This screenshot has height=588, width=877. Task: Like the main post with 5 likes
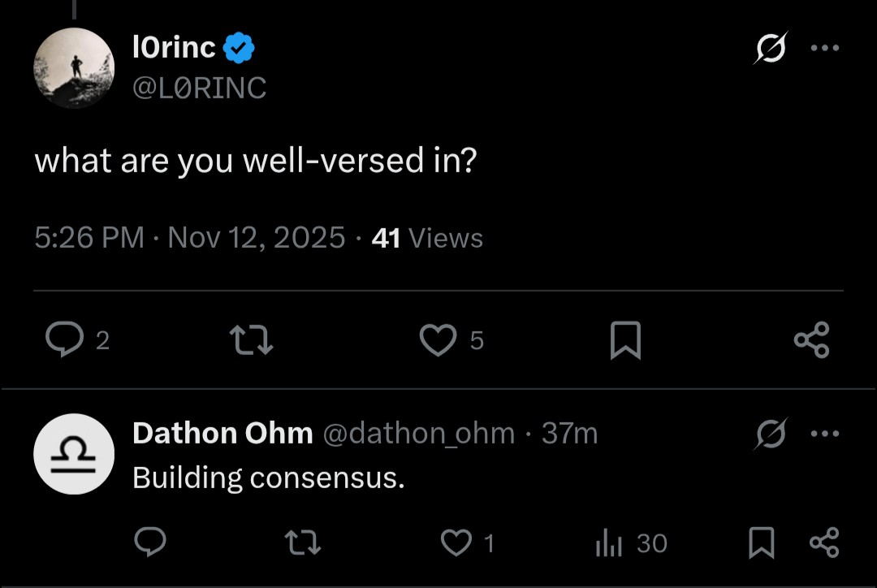pyautogui.click(x=438, y=340)
